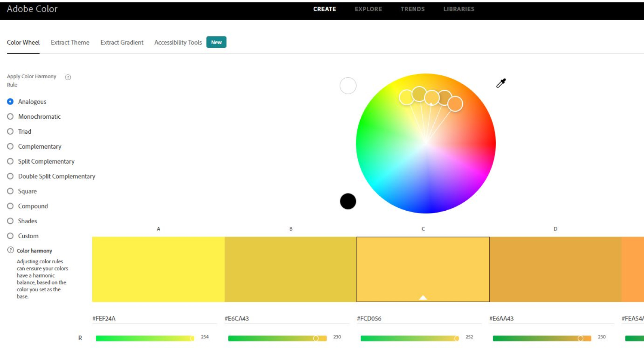Open the EXPLORE section
Image resolution: width=644 pixels, height=348 pixels.
(x=368, y=9)
